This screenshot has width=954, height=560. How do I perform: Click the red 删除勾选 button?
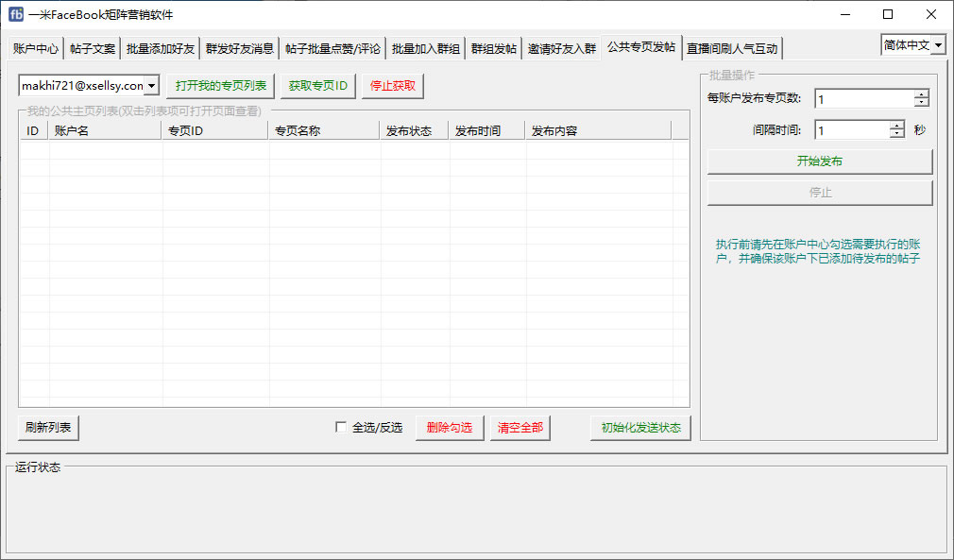[x=450, y=428]
